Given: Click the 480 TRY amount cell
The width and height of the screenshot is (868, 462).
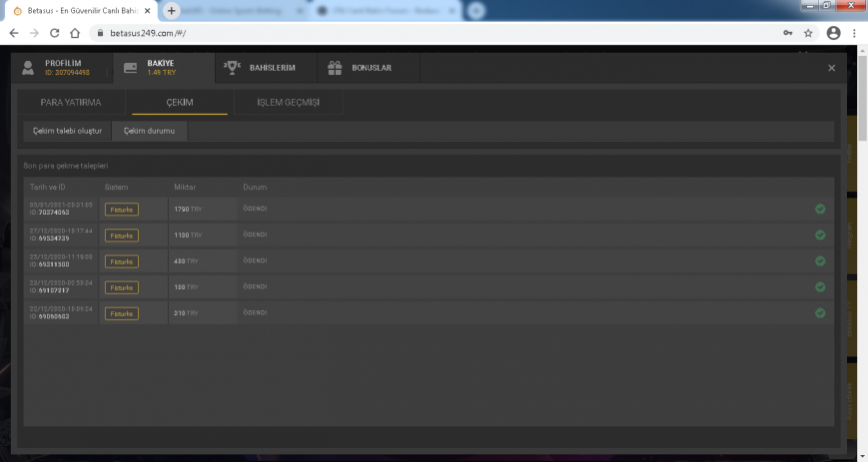Looking at the screenshot, I should (203, 261).
